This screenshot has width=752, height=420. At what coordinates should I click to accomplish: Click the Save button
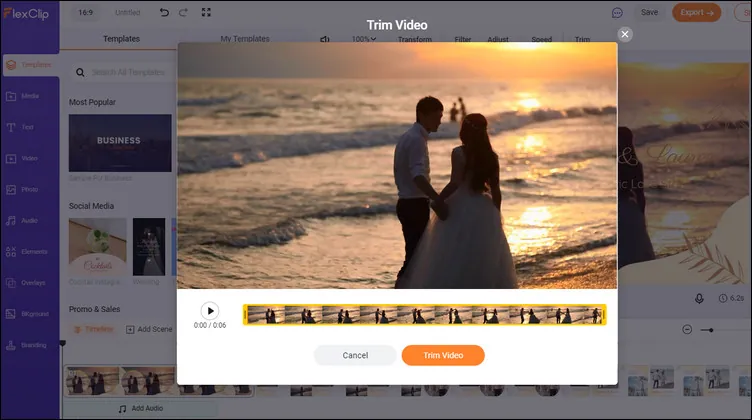649,12
